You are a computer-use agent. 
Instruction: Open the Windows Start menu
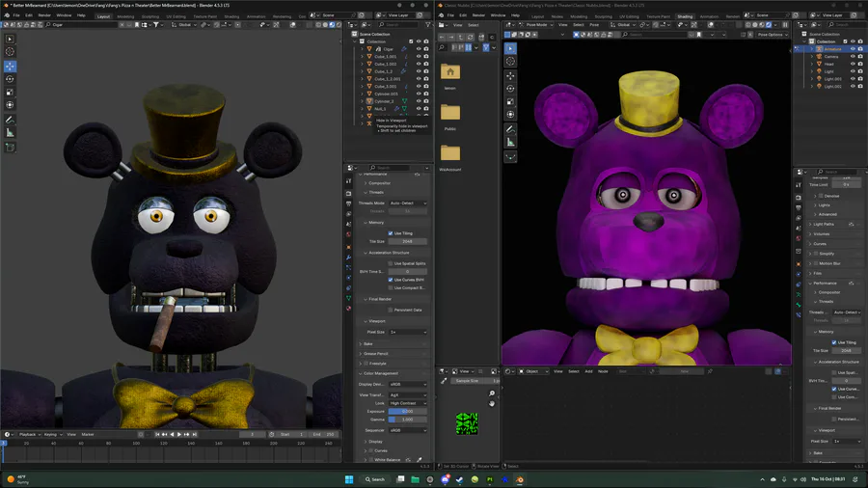coord(349,479)
